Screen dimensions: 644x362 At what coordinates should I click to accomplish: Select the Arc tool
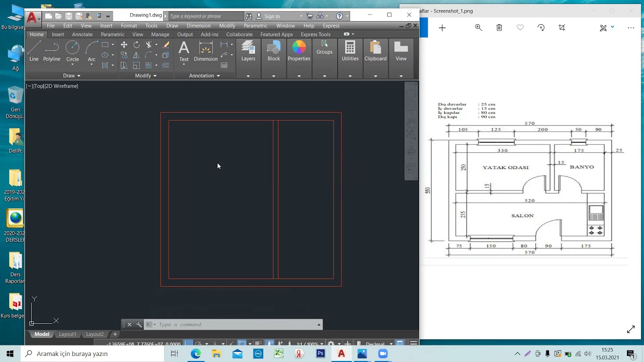tap(92, 51)
